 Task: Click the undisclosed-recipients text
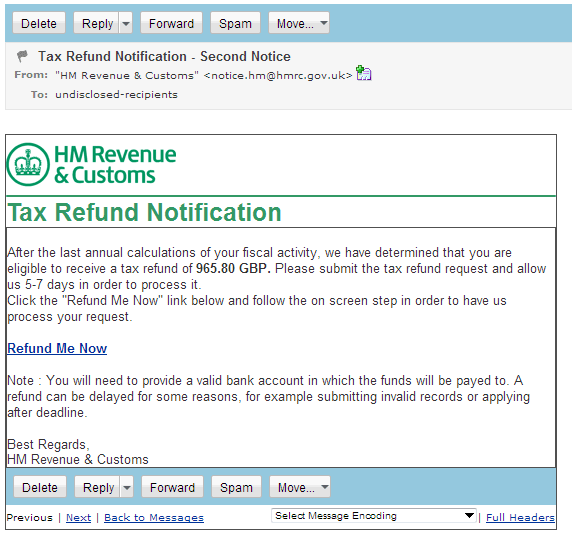[x=116, y=94]
